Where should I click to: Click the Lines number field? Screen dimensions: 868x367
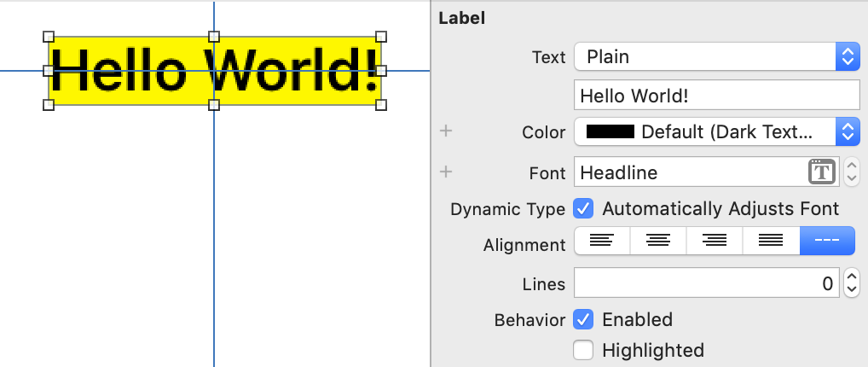click(x=706, y=283)
